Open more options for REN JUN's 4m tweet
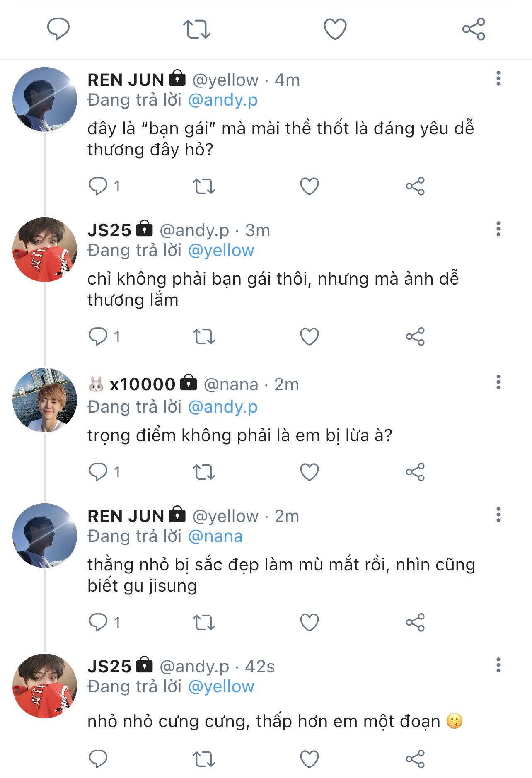 point(498,79)
